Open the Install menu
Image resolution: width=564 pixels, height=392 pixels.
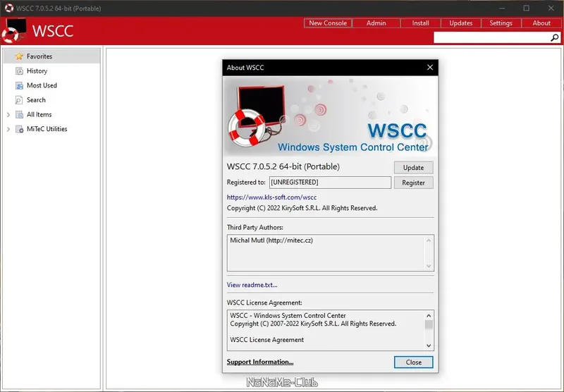tap(420, 23)
